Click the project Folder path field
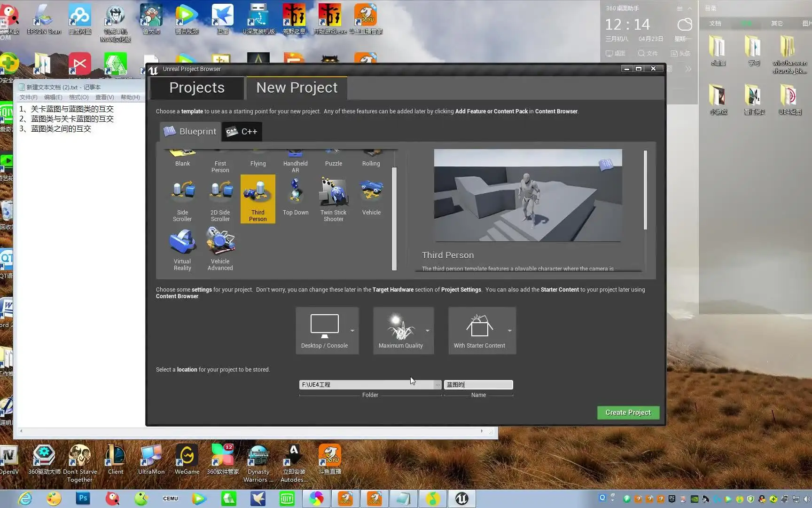 366,385
